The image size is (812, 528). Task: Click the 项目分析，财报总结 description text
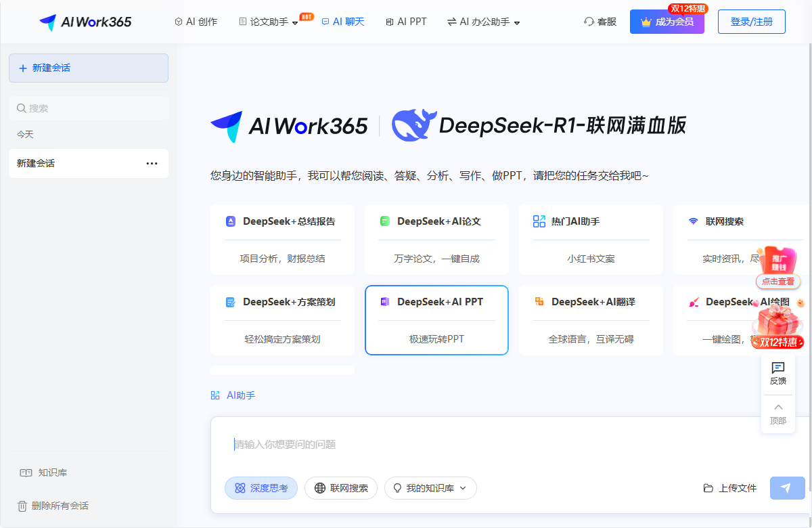[282, 259]
